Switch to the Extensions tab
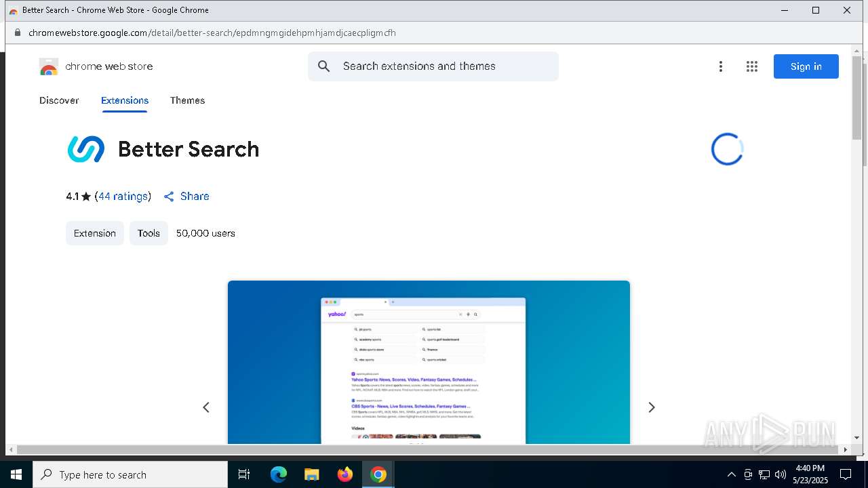 pos(125,100)
